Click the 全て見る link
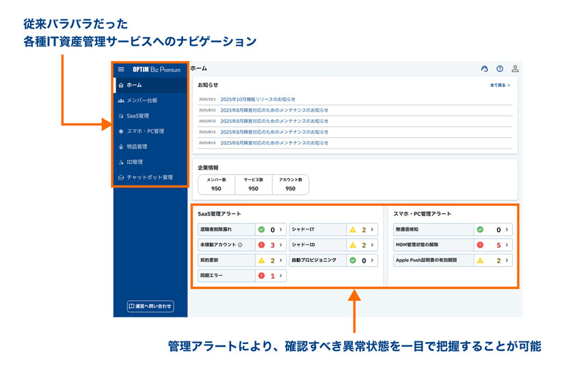The height and width of the screenshot is (368, 588). coord(500,85)
